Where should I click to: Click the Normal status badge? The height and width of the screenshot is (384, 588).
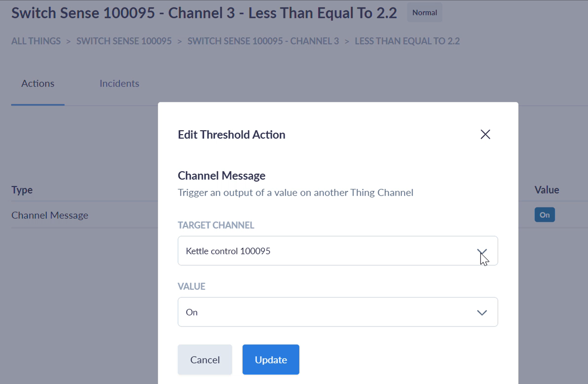[x=424, y=13]
